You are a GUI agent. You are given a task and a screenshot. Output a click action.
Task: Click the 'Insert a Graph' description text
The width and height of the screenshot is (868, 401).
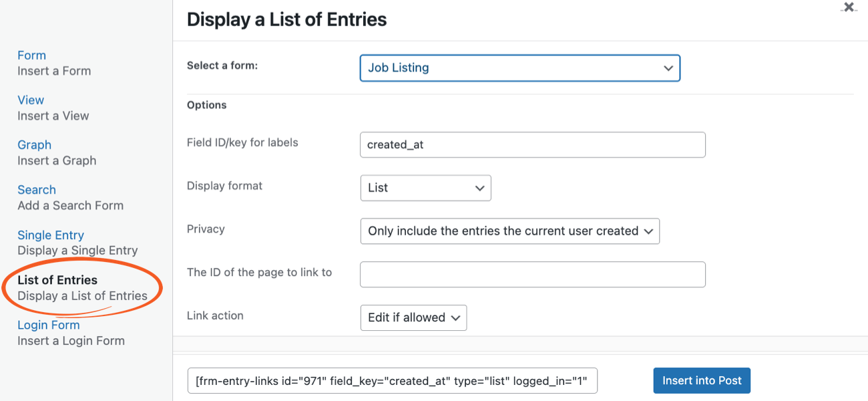tap(57, 160)
